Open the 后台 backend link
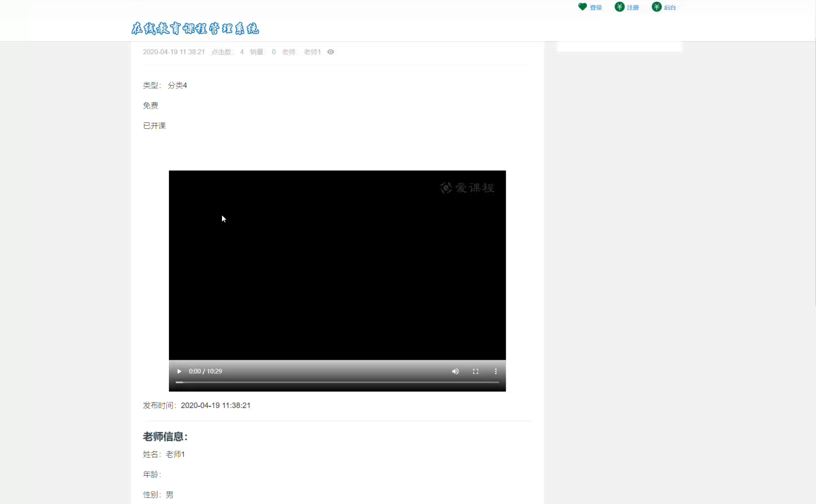The image size is (816, 504). click(x=670, y=8)
